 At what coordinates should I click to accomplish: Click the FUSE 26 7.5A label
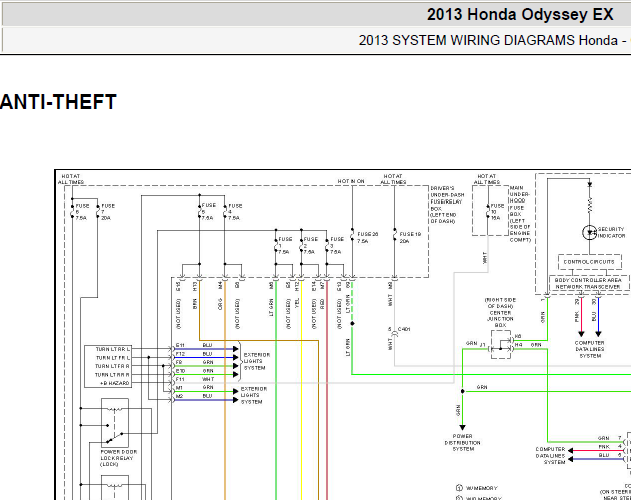[367, 238]
